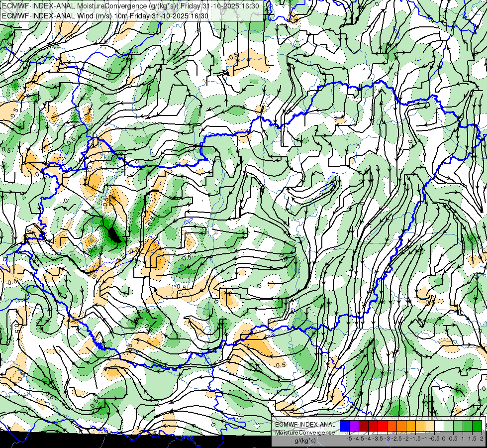Screen dimensions: 487x448
Task: Click the -4.5 tick value in legend
Action: 359,439
